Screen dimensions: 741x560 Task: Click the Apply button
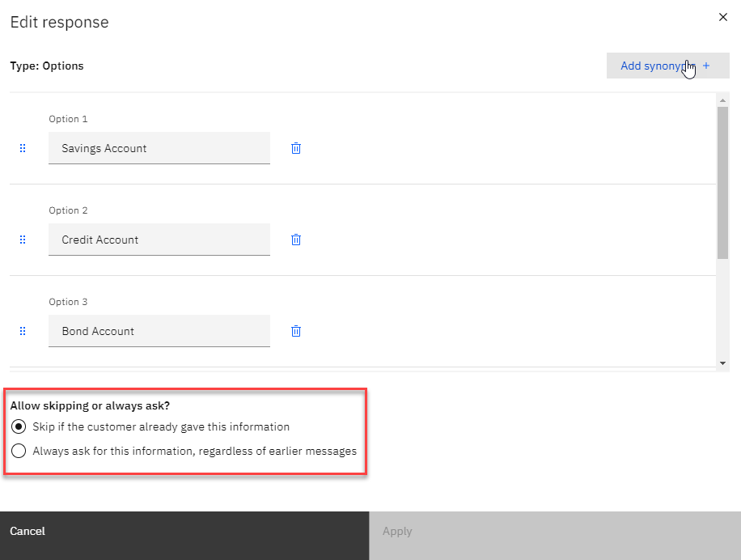(555, 536)
